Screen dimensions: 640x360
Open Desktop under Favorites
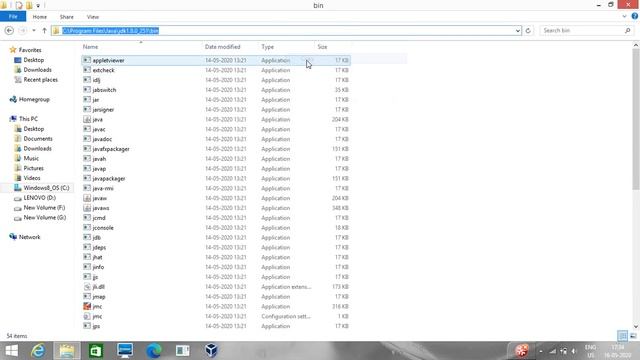pyautogui.click(x=33, y=60)
